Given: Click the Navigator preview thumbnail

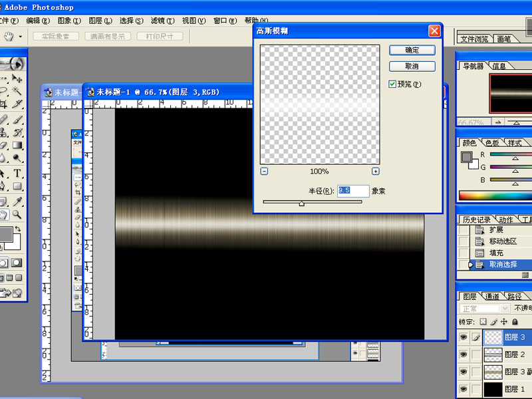Looking at the screenshot, I should pyautogui.click(x=511, y=93).
